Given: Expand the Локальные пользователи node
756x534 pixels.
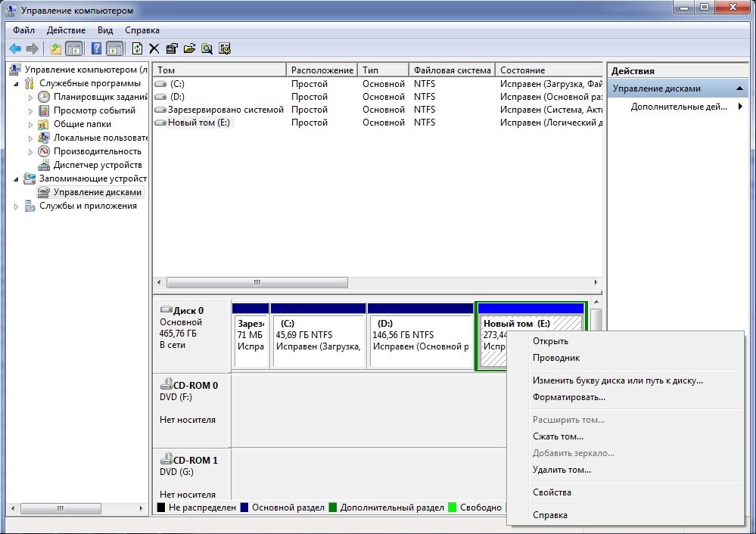Looking at the screenshot, I should (x=30, y=138).
